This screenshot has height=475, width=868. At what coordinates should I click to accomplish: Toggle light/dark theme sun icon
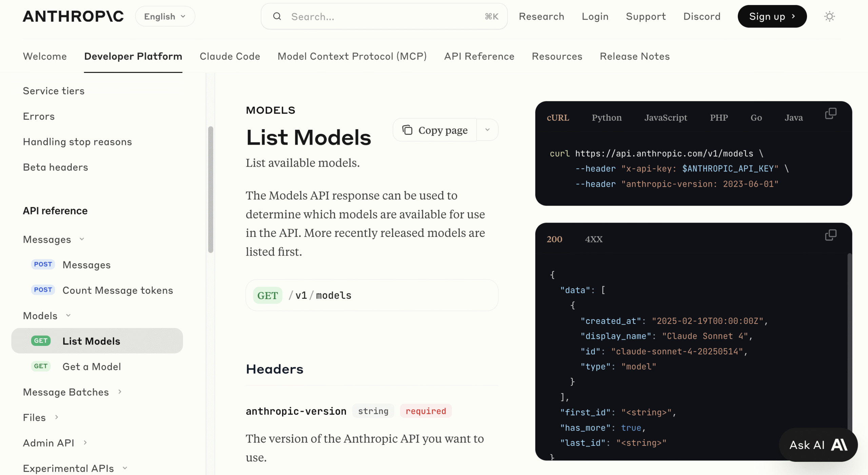click(829, 16)
